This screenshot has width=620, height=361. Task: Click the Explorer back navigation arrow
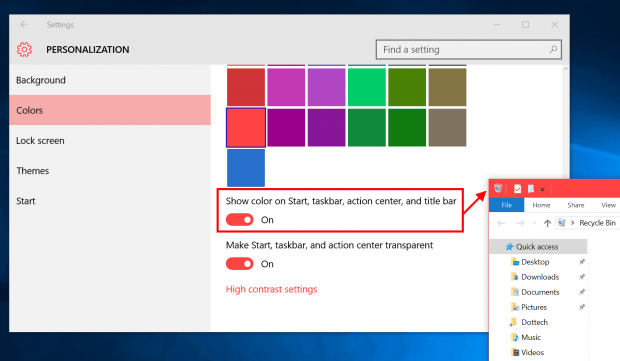(x=501, y=223)
